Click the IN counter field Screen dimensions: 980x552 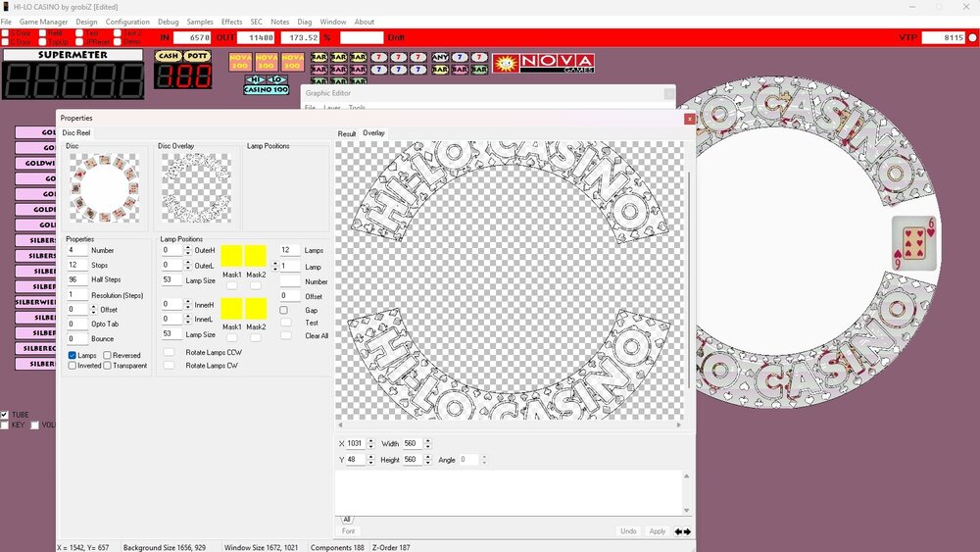[192, 37]
